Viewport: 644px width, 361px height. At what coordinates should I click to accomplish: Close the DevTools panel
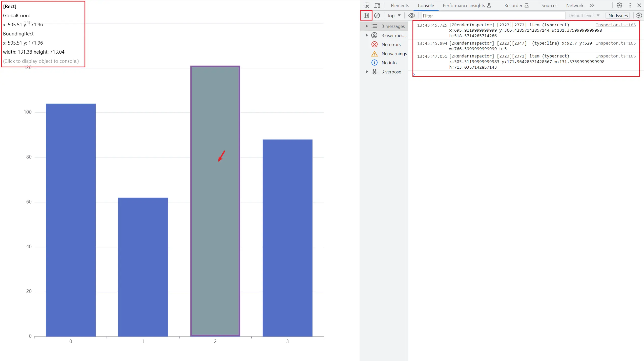pyautogui.click(x=639, y=5)
